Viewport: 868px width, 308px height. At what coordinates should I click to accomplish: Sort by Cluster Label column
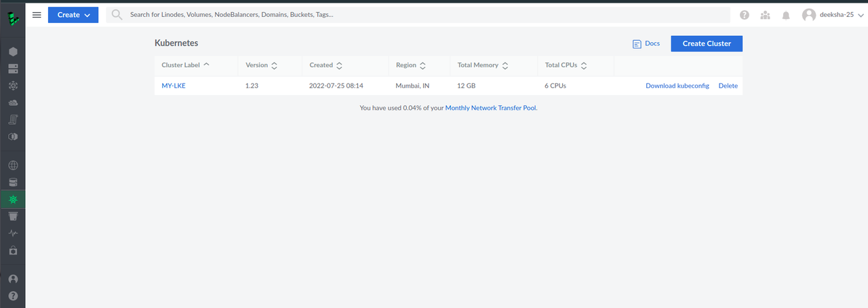pyautogui.click(x=186, y=65)
